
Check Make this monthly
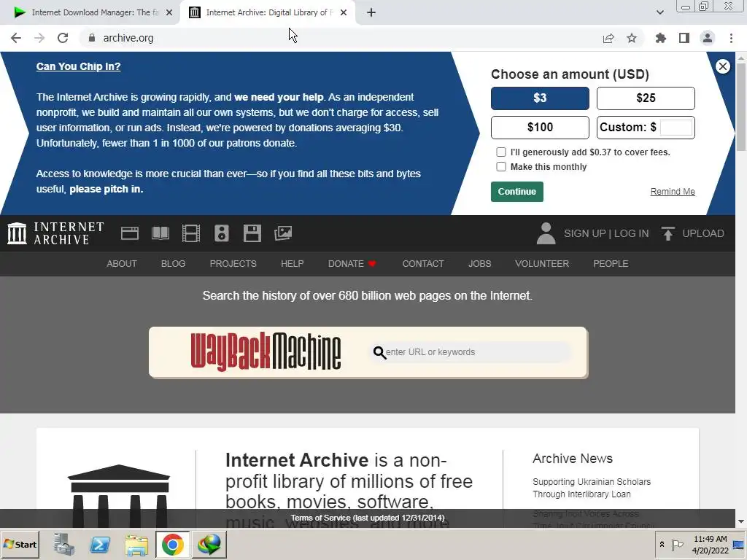coord(500,167)
